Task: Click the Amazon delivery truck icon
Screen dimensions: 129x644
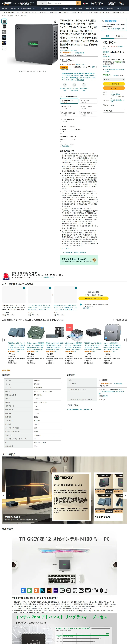Action: tap(63, 85)
